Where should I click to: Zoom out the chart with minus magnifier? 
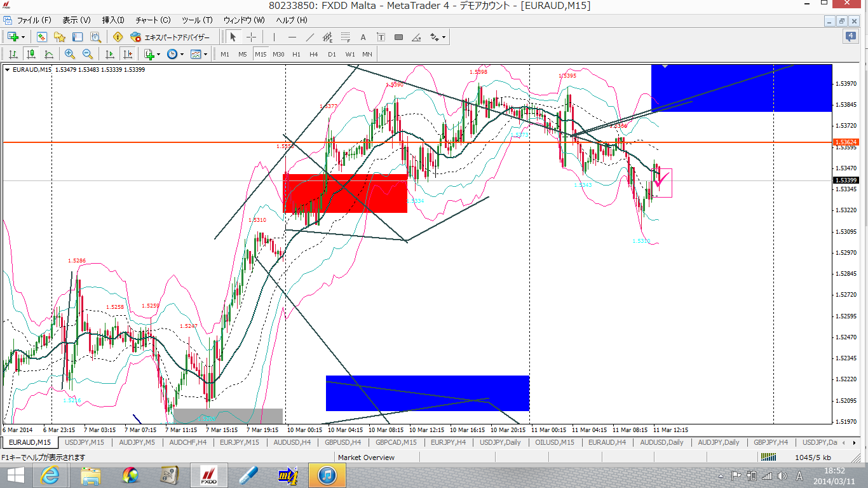pos(88,54)
